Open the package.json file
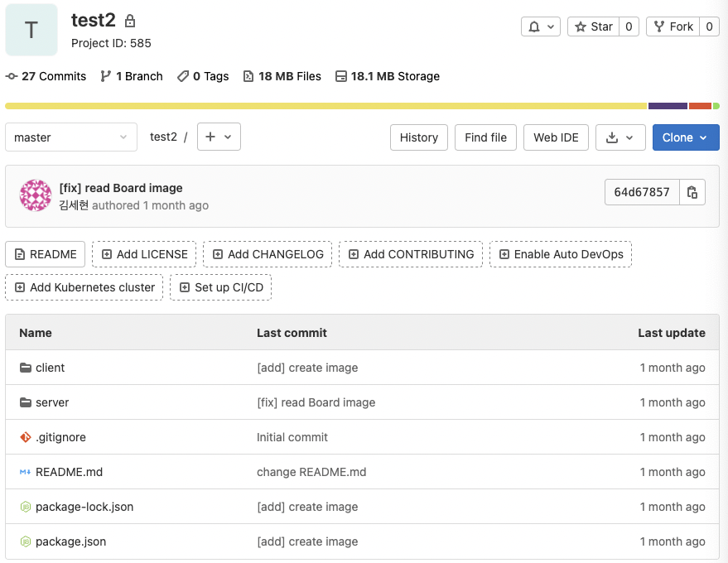The height and width of the screenshot is (563, 728). (70, 541)
